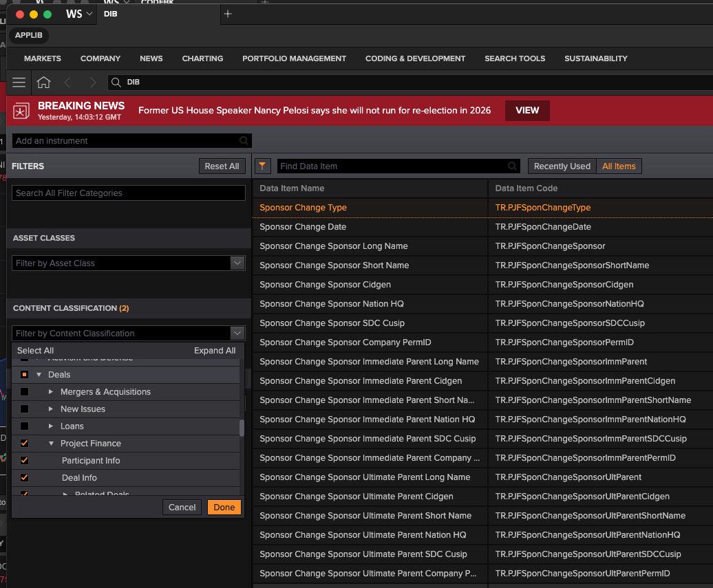Switch to Recently Used tab
Screen dimensions: 713x588
[x=562, y=166]
